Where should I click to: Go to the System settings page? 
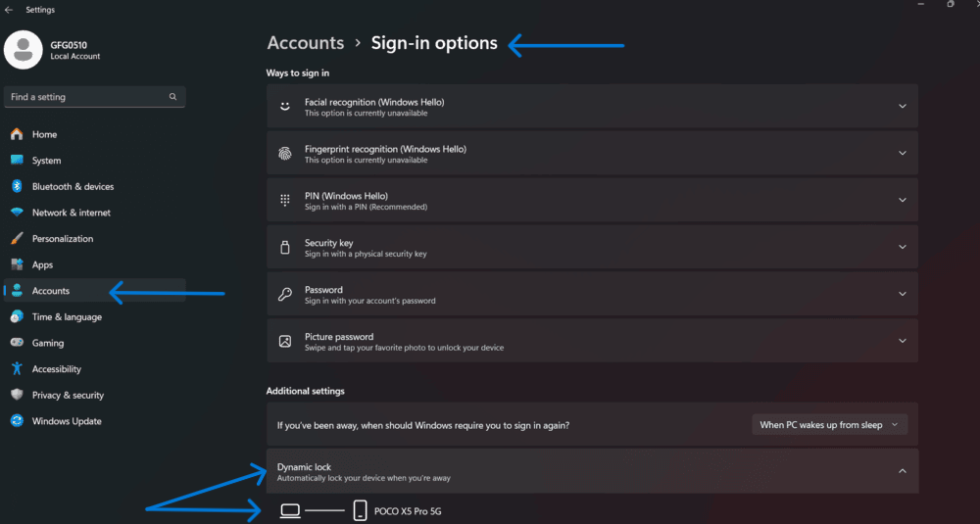tap(46, 161)
